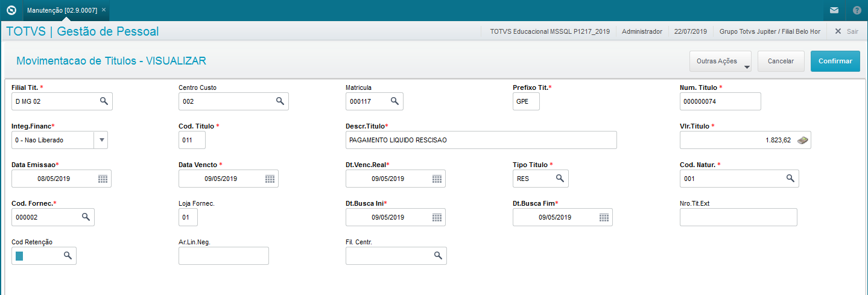Click Centro Custo field with 002
Screen dimensions: 868x295
point(233,101)
